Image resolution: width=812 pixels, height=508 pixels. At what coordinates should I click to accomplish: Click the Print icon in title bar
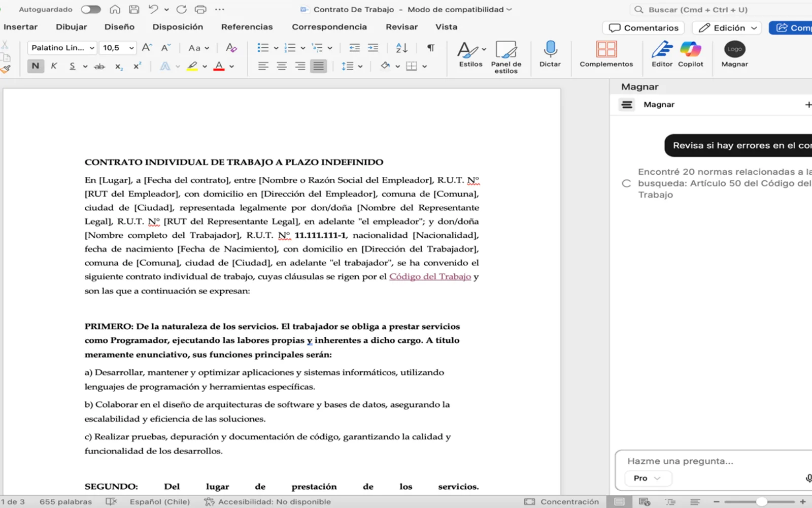click(x=200, y=9)
